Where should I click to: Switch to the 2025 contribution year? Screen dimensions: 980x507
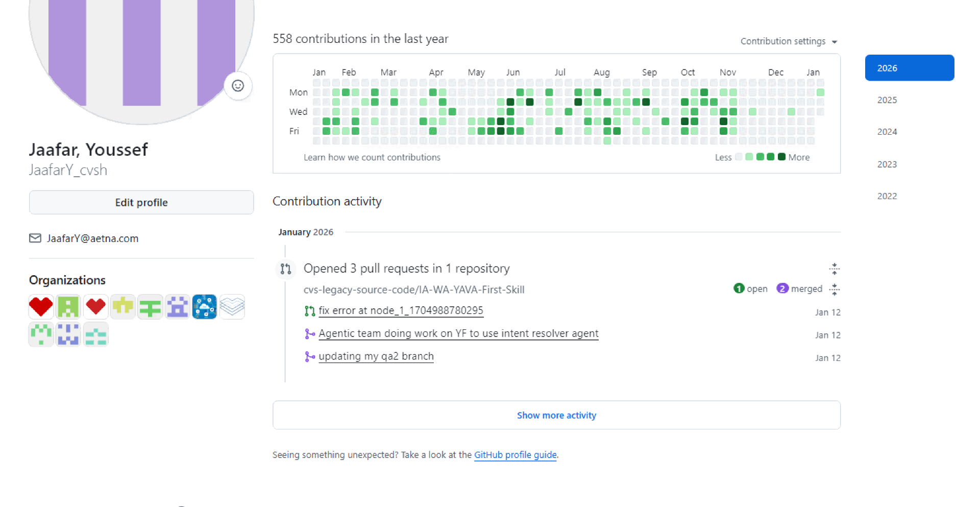point(887,100)
